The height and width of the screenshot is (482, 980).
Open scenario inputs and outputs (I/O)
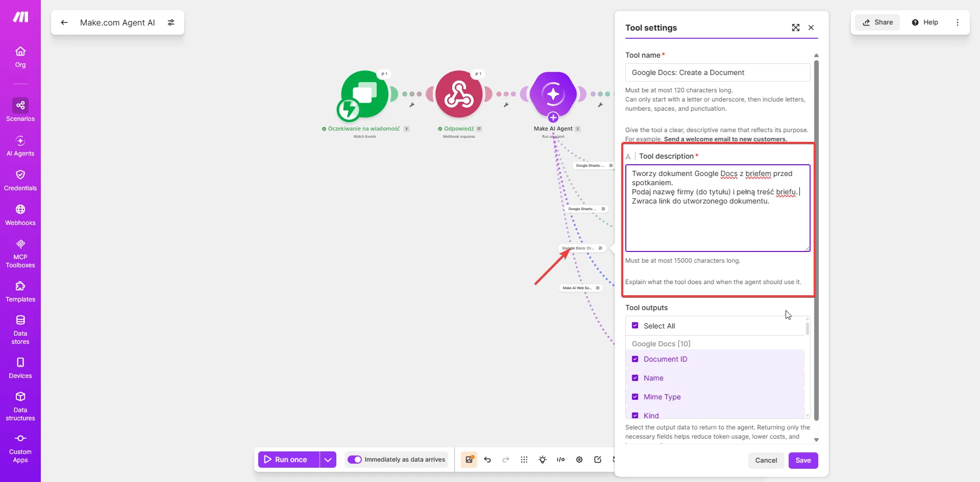[x=561, y=460]
